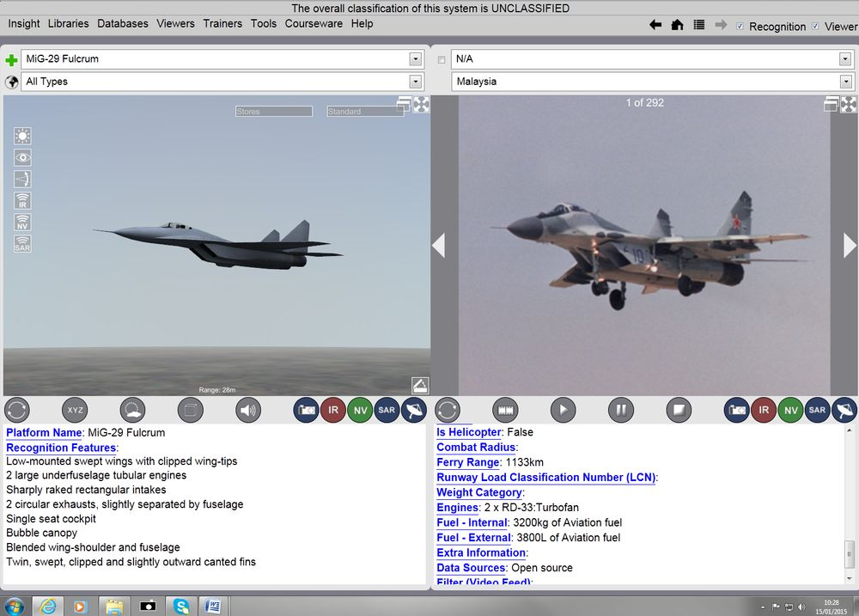Open the MiG-29 Fulcrum platform dropdown
Image resolution: width=859 pixels, height=616 pixels.
coord(415,59)
